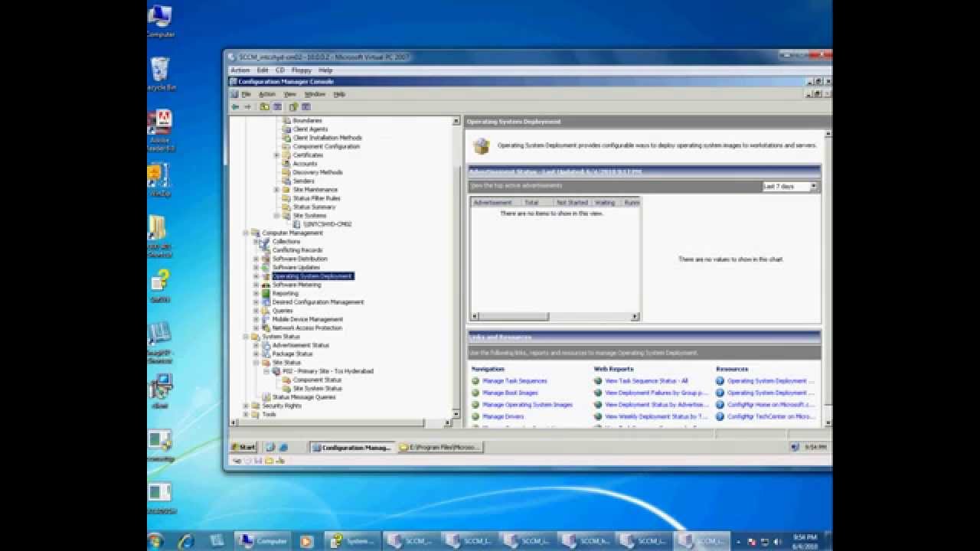Open View Deployment Failures by Group report link
This screenshot has height=551, width=980.
click(x=657, y=393)
